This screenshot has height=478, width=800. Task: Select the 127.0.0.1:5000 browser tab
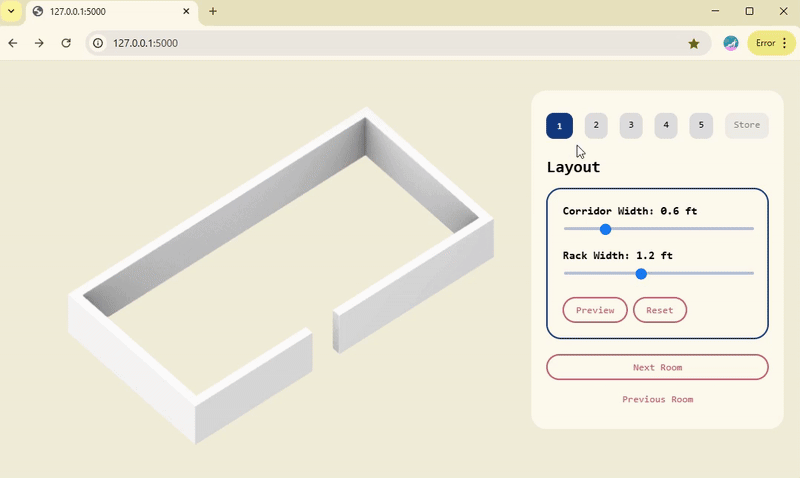pyautogui.click(x=111, y=12)
